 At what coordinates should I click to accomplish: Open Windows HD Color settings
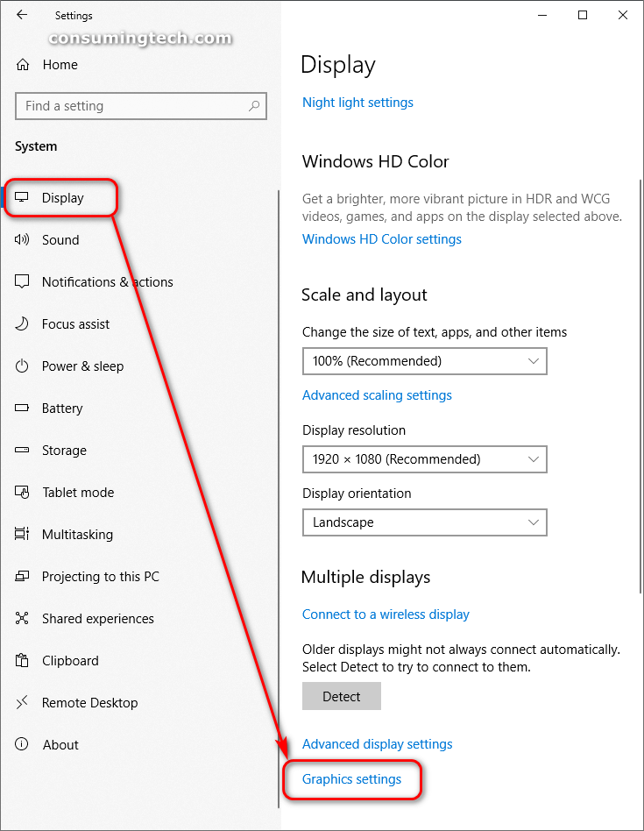coord(381,238)
